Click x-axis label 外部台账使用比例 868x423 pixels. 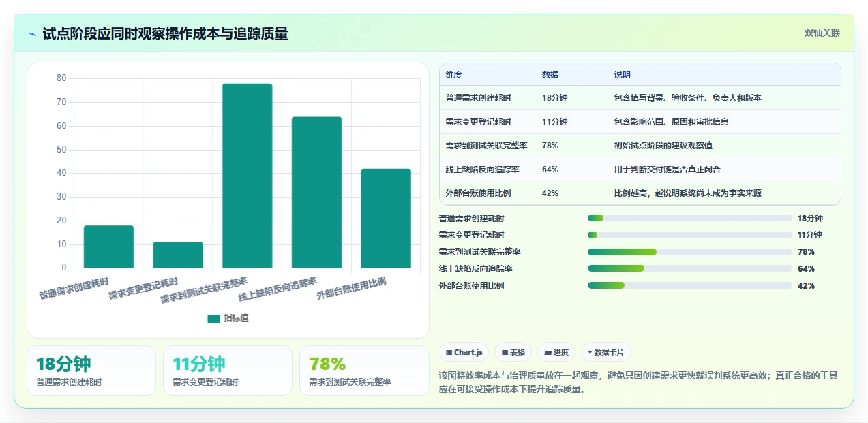pyautogui.click(x=352, y=289)
